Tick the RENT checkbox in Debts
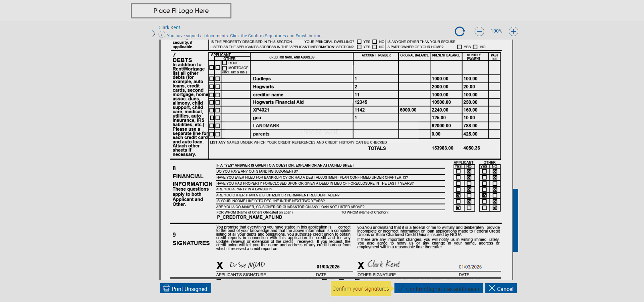 point(225,63)
